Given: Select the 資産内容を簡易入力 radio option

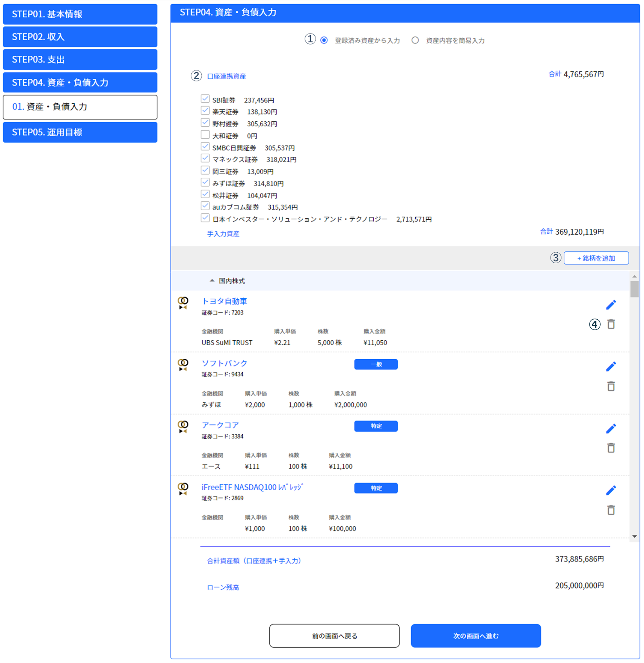Looking at the screenshot, I should [x=415, y=40].
